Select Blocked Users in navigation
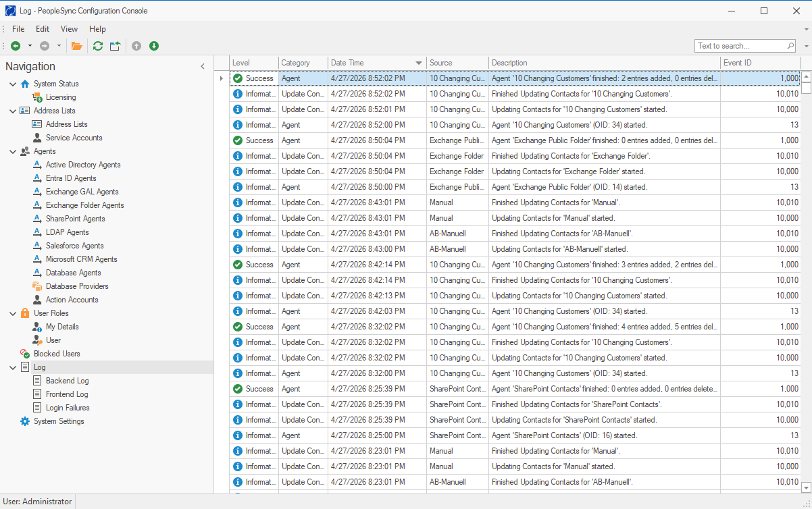 tap(57, 354)
